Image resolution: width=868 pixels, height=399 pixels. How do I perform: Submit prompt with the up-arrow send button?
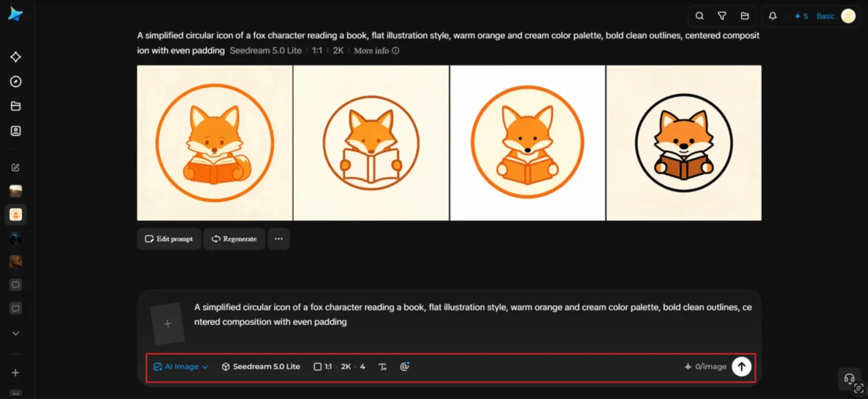pyautogui.click(x=741, y=366)
